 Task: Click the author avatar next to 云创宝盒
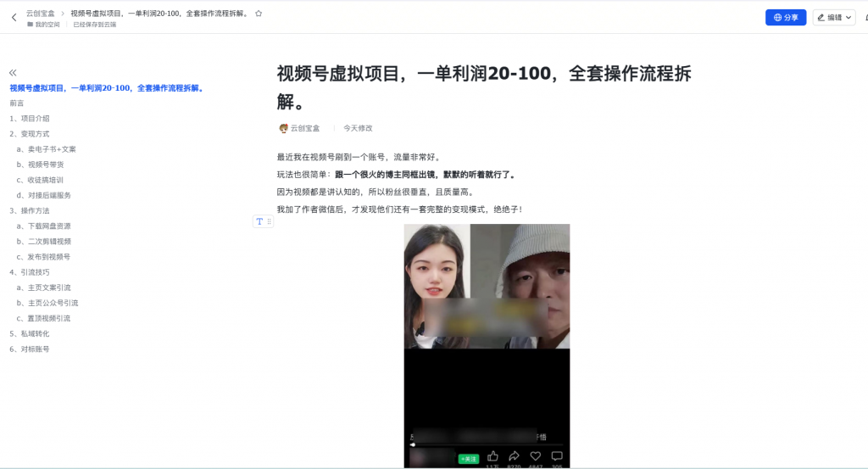pos(283,128)
